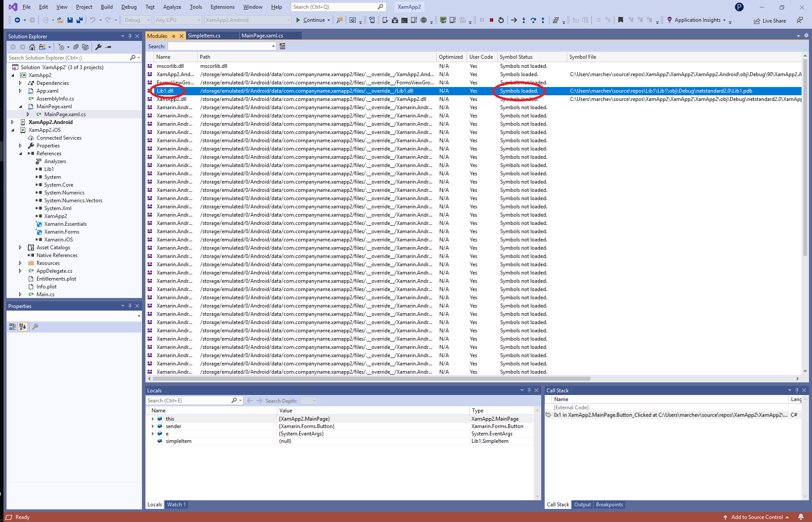Expand the Dependencies node

point(20,83)
